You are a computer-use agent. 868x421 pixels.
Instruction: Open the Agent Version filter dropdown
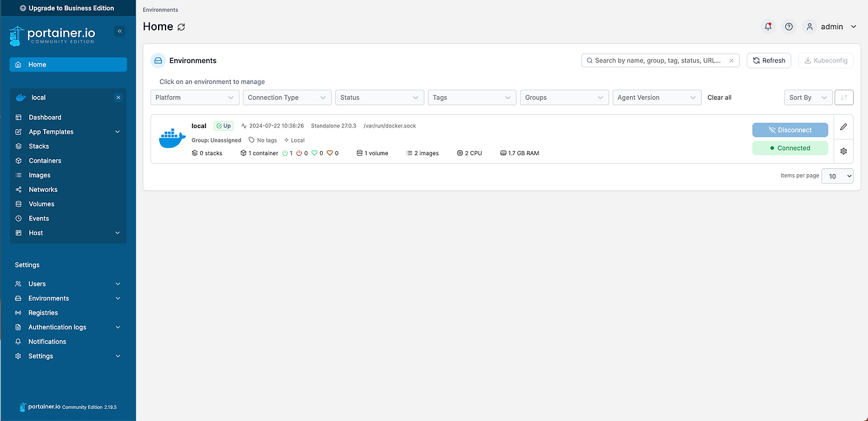click(657, 98)
